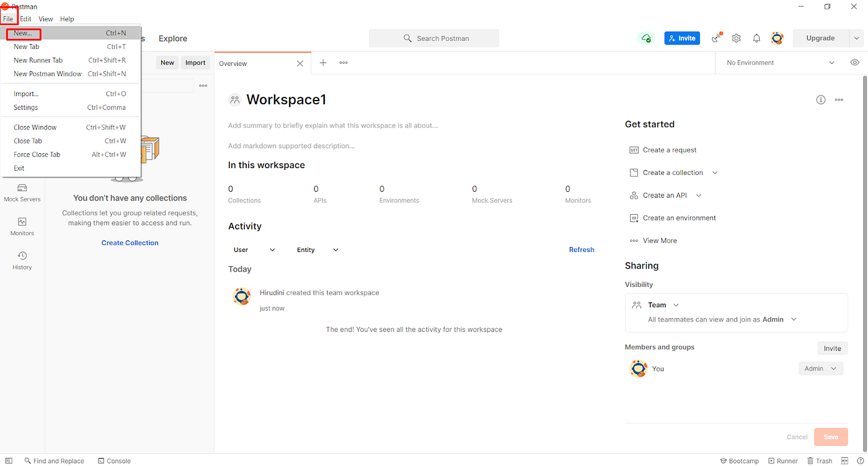Click Create a request
868x466 pixels.
(x=663, y=150)
